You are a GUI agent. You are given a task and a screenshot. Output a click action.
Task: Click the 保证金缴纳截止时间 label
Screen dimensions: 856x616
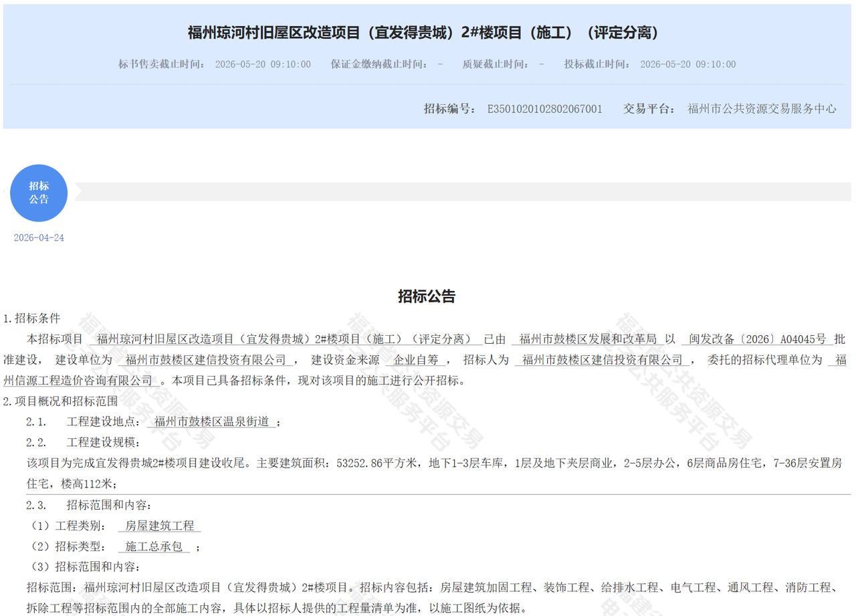coord(379,64)
